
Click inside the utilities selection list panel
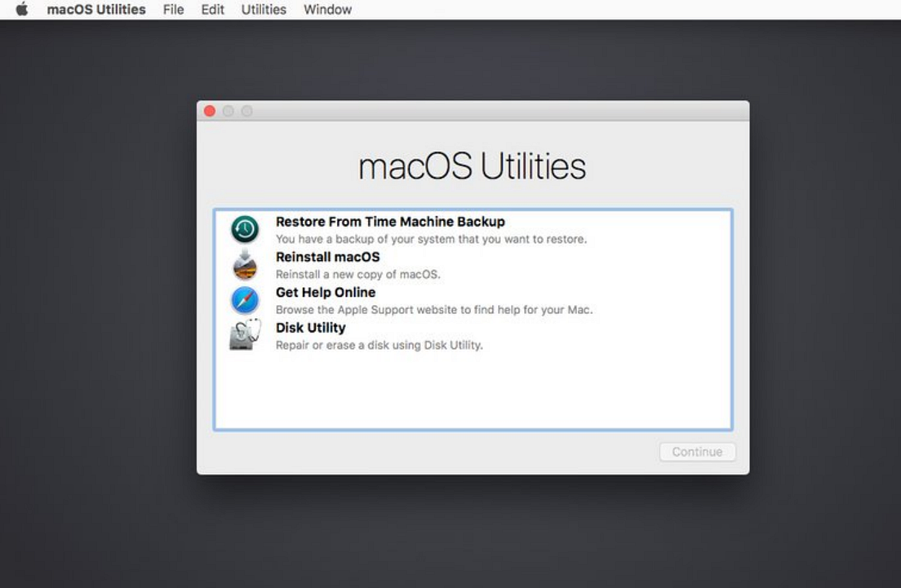[472, 391]
